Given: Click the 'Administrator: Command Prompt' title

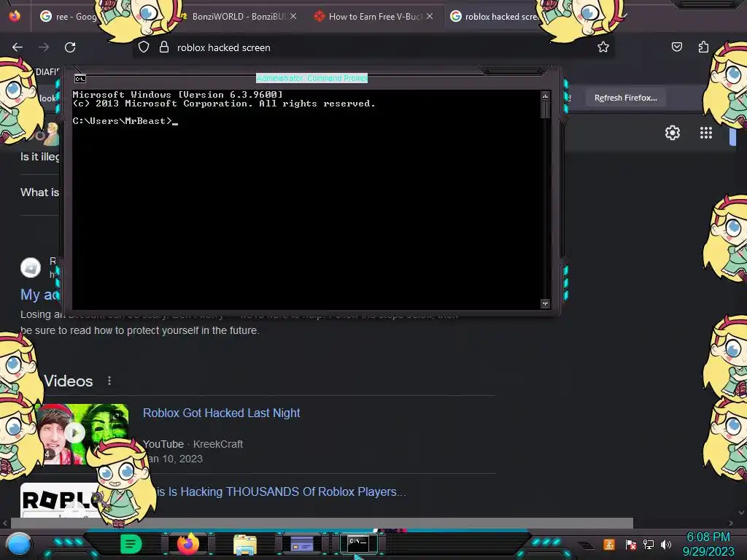Looking at the screenshot, I should tap(311, 78).
